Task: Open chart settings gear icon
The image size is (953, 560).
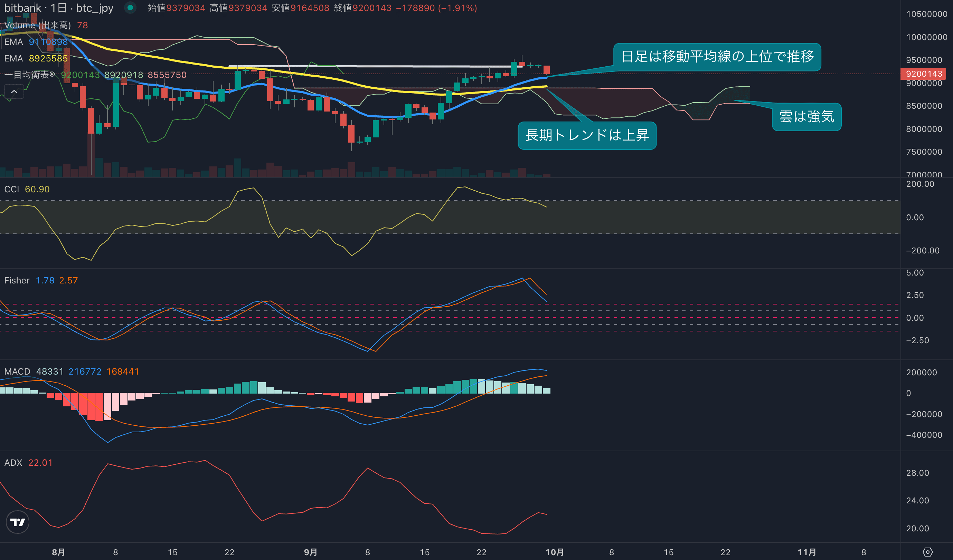Action: [x=927, y=552]
